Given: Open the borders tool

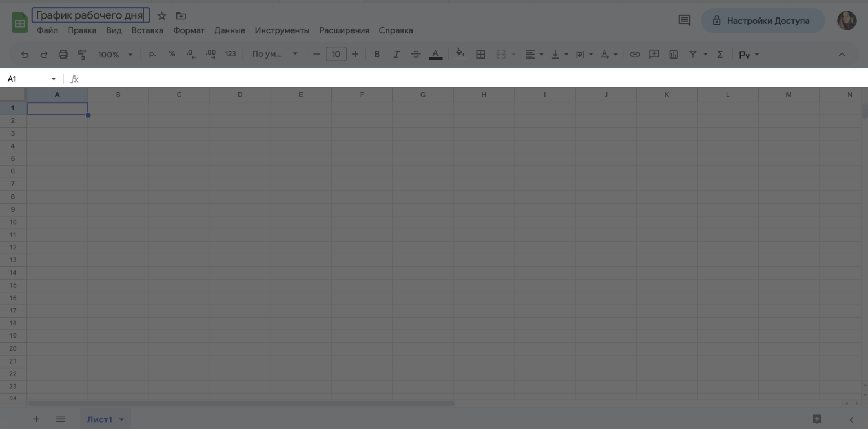Looking at the screenshot, I should coord(481,55).
